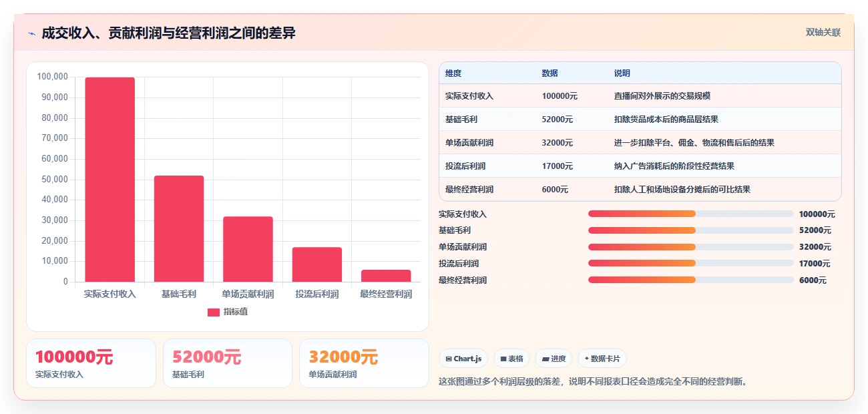
Task: Click description 纳入广告消耗后的阶段性经营结果
Action: pyautogui.click(x=674, y=166)
